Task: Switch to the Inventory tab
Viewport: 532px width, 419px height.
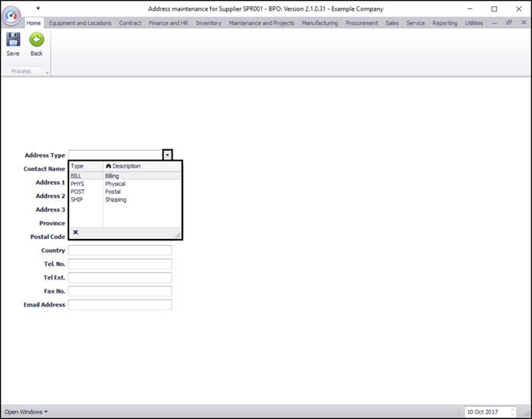Action: tap(209, 23)
